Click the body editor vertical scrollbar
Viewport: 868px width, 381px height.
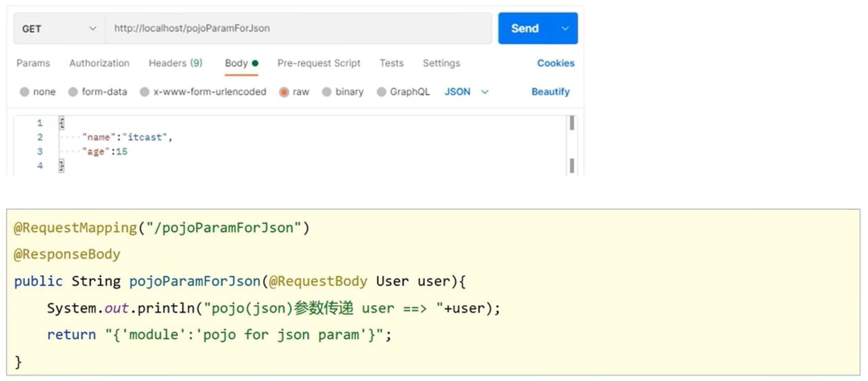tap(572, 145)
